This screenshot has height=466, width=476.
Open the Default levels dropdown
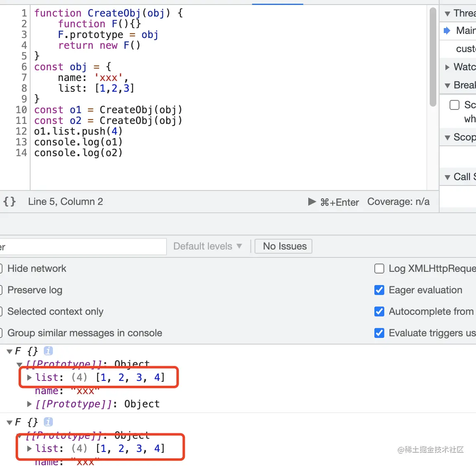coord(208,246)
